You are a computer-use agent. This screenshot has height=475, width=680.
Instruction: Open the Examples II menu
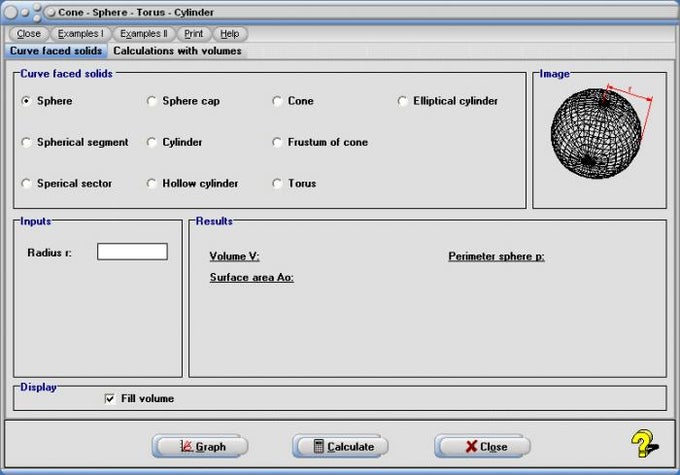[x=144, y=34]
